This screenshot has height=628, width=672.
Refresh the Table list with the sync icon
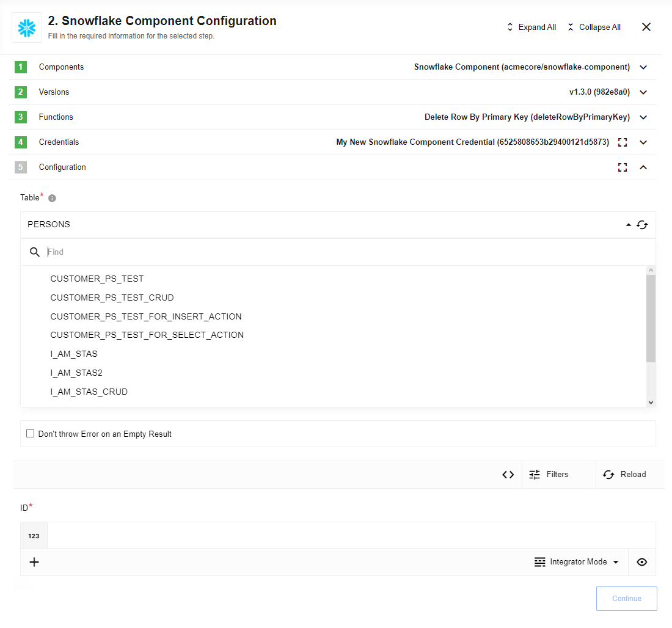pos(642,224)
